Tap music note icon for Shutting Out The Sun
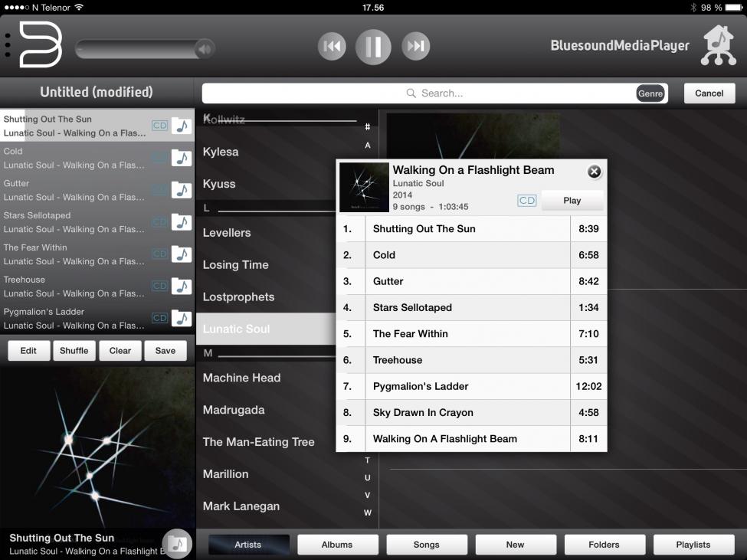Viewport: 747px width, 560px height. pos(182,126)
